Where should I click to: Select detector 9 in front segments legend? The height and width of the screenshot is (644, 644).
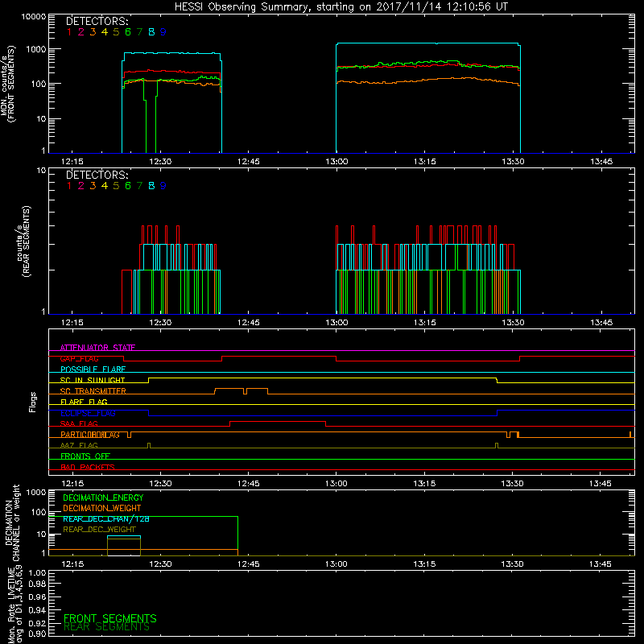pos(163,32)
